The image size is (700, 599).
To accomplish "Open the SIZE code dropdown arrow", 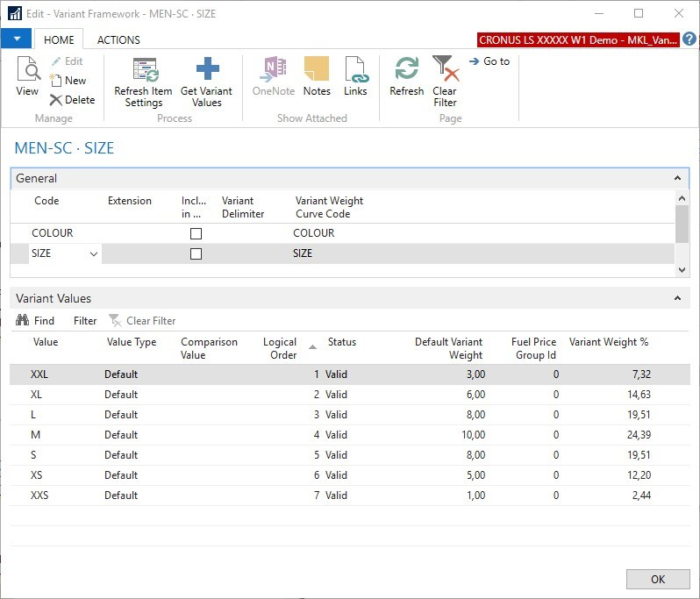I will pyautogui.click(x=93, y=253).
